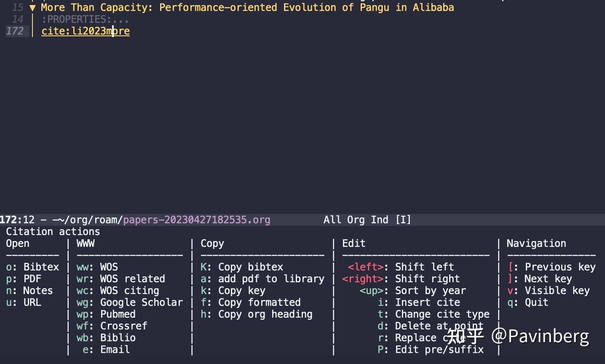Open WOS citing articles
Image resolution: width=605 pixels, height=364 pixels.
[x=118, y=290]
